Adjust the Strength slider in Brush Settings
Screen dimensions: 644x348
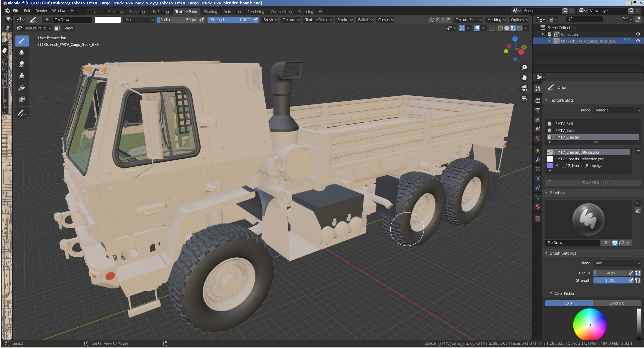point(610,280)
